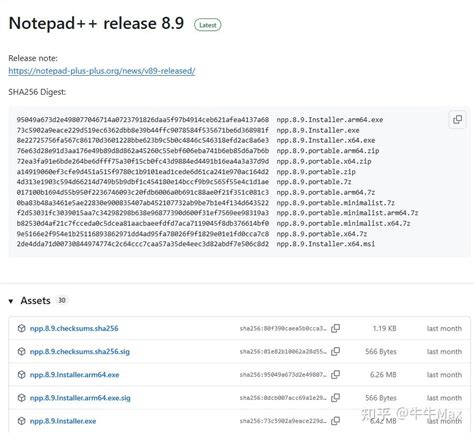Copy sha256 hash of npp.8.9.Installer.arm64.exe.sig asset
This screenshot has width=474, height=433.
(335, 398)
